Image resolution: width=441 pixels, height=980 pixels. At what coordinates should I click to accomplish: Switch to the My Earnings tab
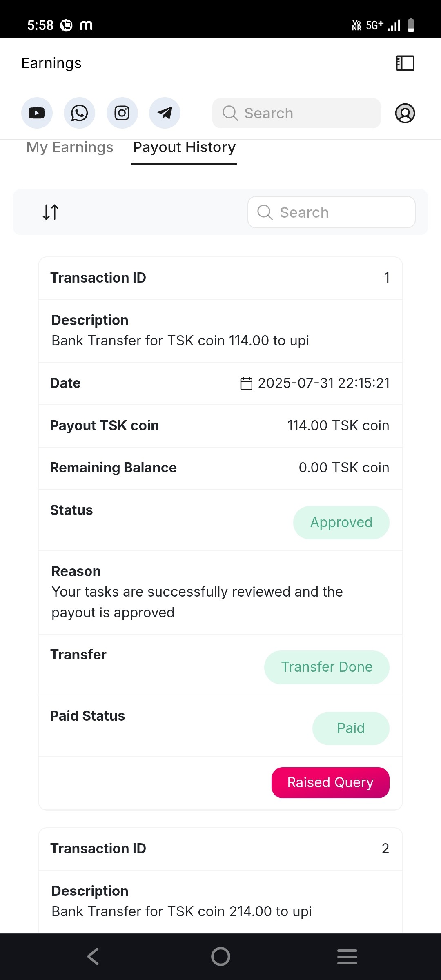70,147
